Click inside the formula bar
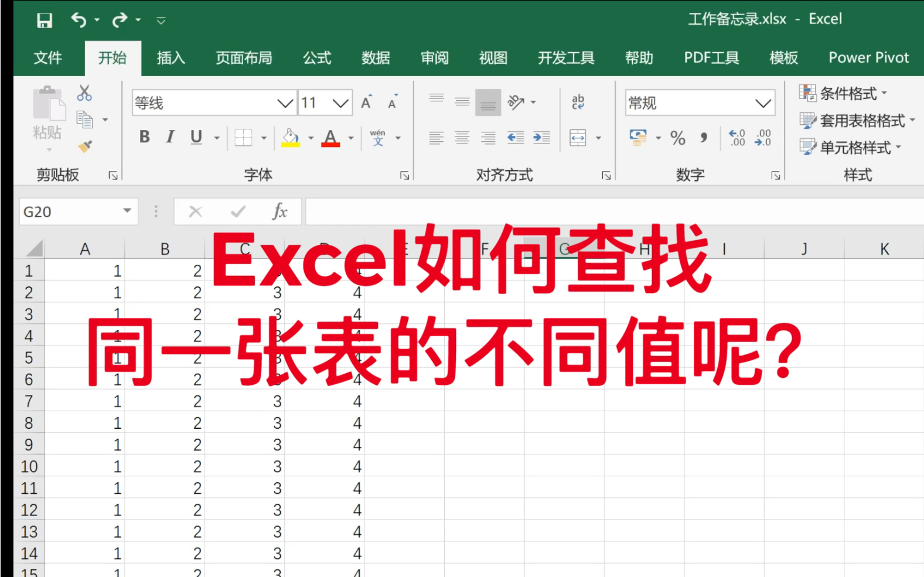This screenshot has width=924, height=577. click(x=614, y=211)
